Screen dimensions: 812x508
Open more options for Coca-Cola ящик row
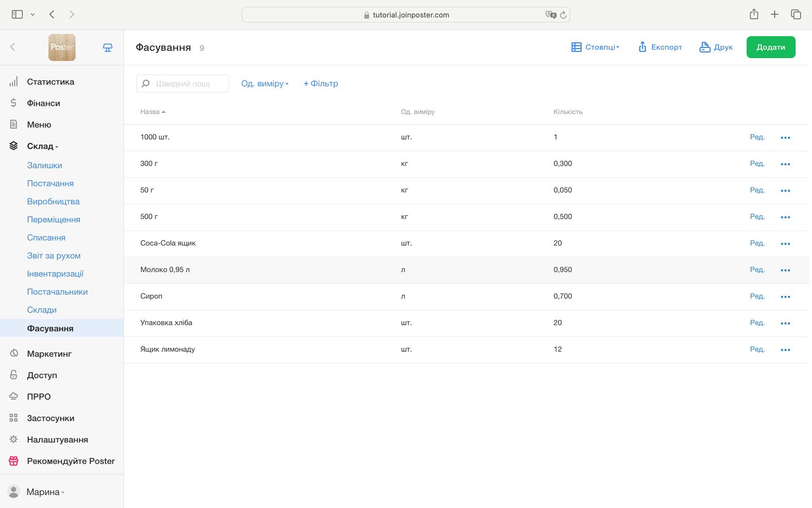pyautogui.click(x=785, y=244)
